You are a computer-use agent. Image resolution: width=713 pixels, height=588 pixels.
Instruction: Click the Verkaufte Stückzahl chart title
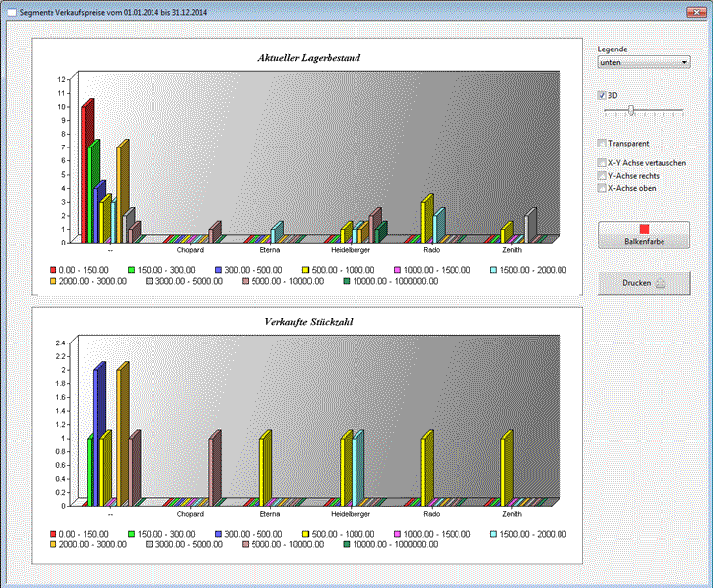coord(309,322)
